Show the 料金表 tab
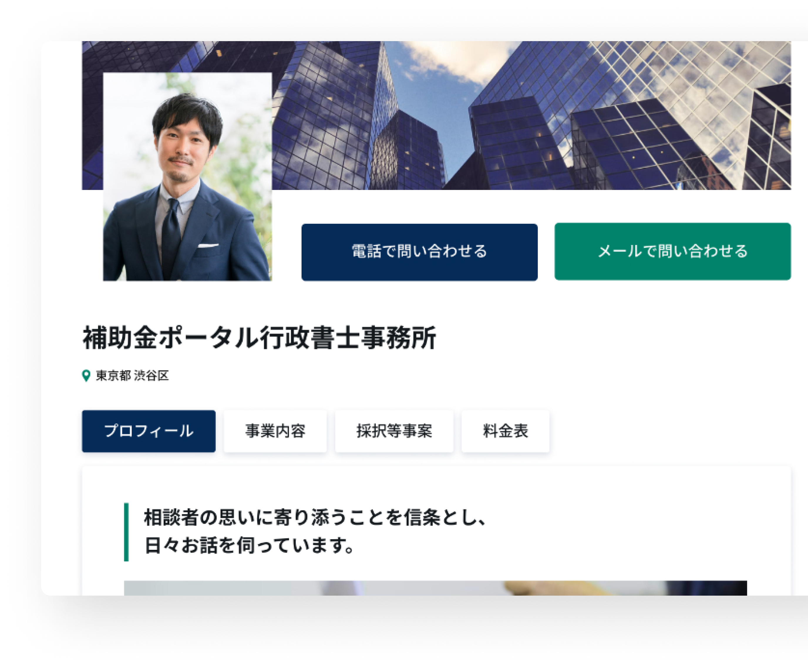The width and height of the screenshot is (808, 672). point(505,431)
